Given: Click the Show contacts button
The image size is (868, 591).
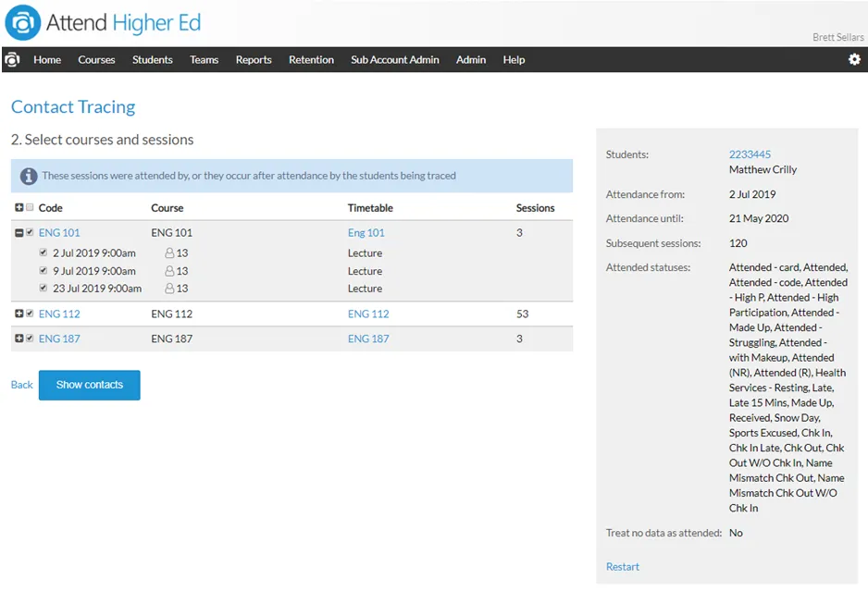Looking at the screenshot, I should [x=89, y=385].
